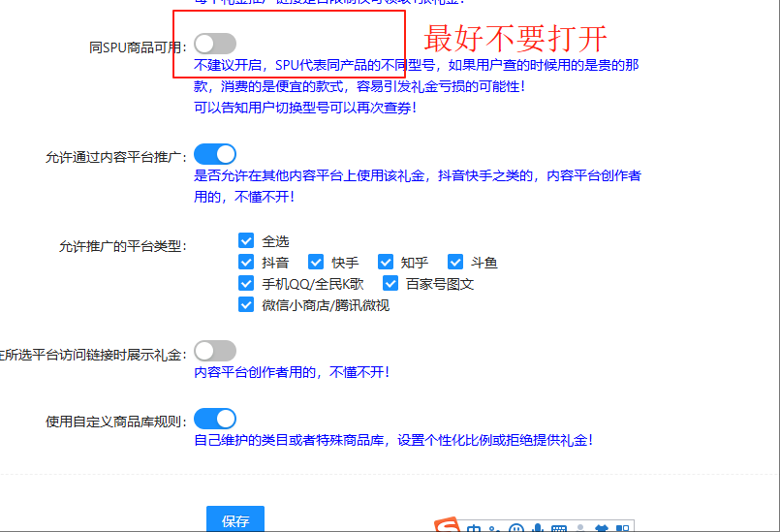Uncheck the 抖音 platform checkbox
Image resolution: width=780 pixels, height=532 pixels.
(x=246, y=262)
